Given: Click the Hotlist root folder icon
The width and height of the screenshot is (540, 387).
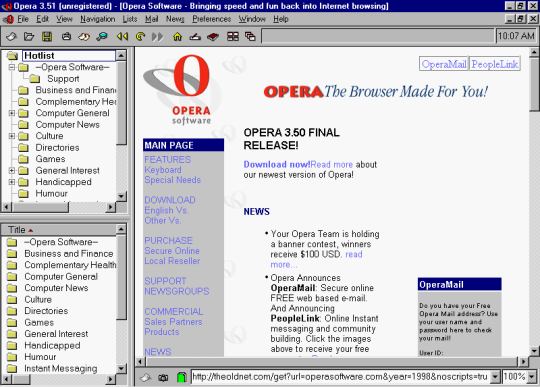Looking at the screenshot, I should [12, 55].
